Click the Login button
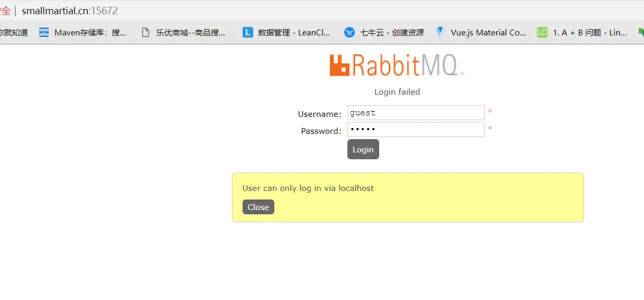 coord(363,149)
